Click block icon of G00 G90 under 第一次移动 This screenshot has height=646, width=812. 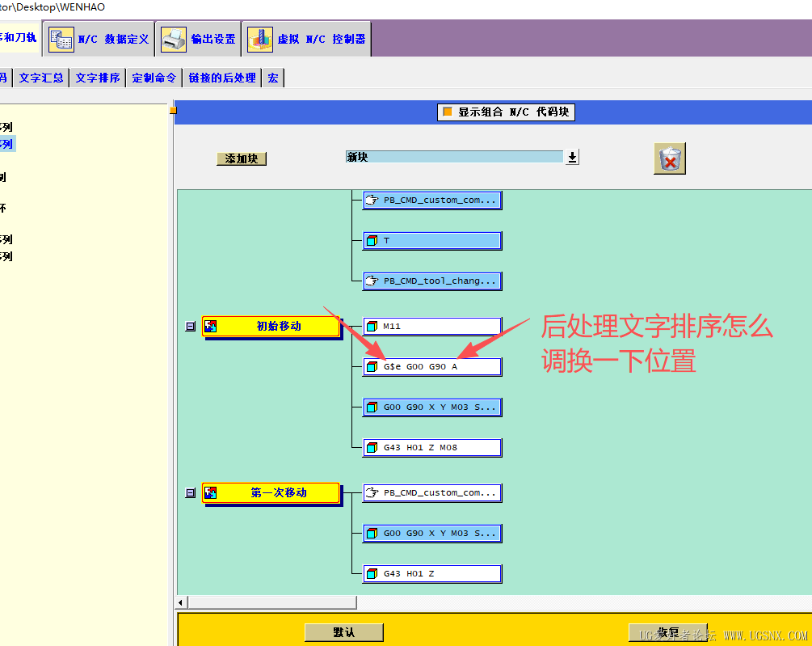pos(372,533)
